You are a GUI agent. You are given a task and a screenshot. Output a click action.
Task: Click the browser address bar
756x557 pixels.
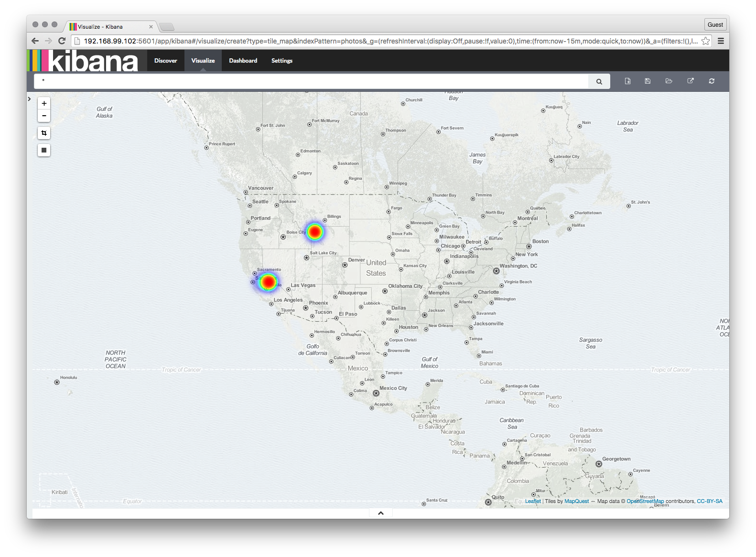[391, 41]
